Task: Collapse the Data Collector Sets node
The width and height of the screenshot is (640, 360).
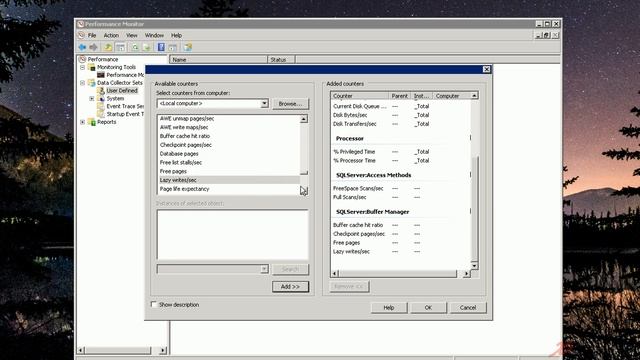Action: pyautogui.click(x=82, y=83)
